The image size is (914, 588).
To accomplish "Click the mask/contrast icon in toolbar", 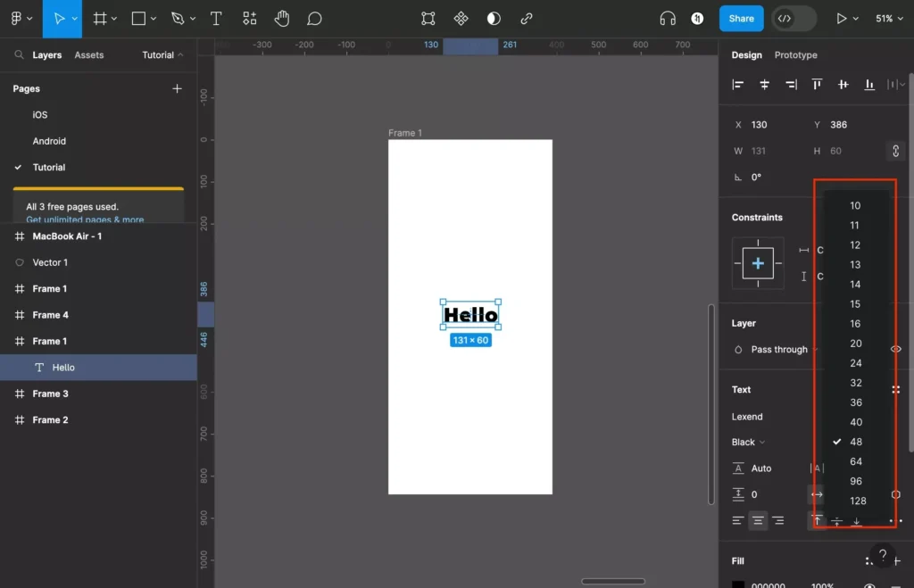I will (494, 19).
